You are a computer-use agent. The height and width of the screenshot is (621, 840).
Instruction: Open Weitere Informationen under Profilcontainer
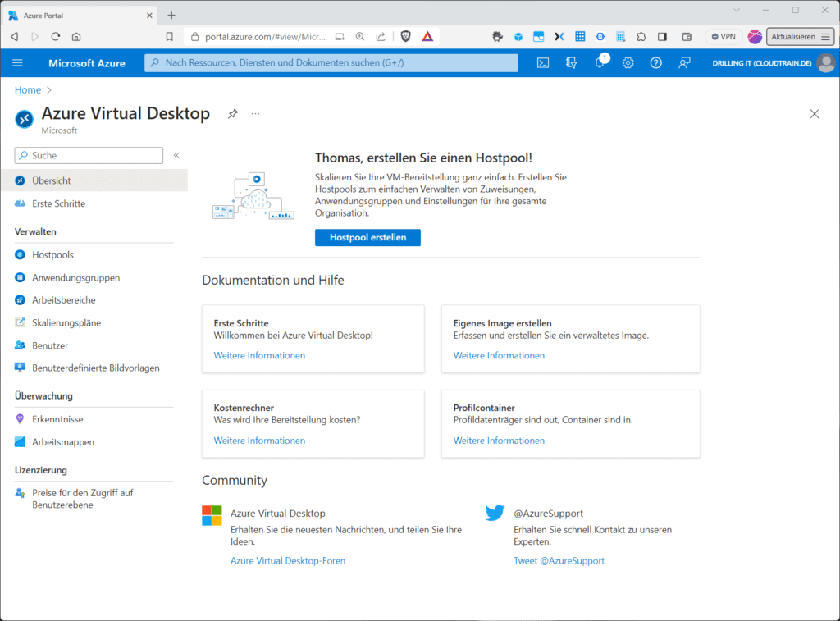[499, 441]
